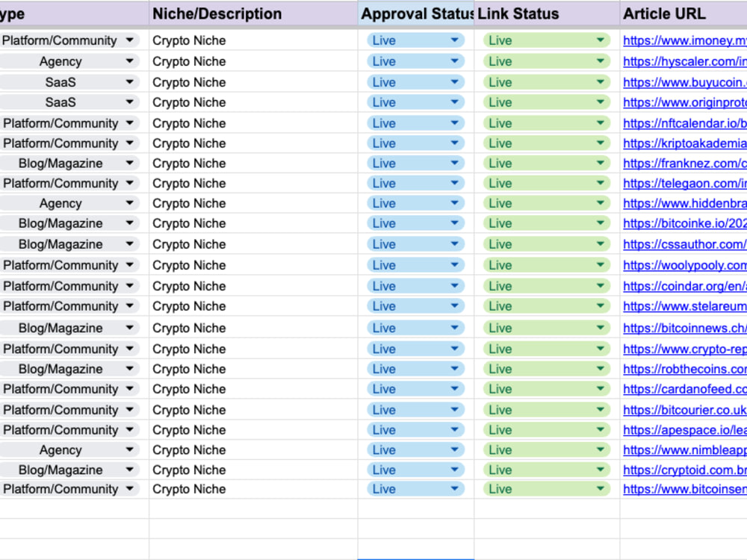Select Crypto Niche cell in bitcourier row

(x=253, y=410)
